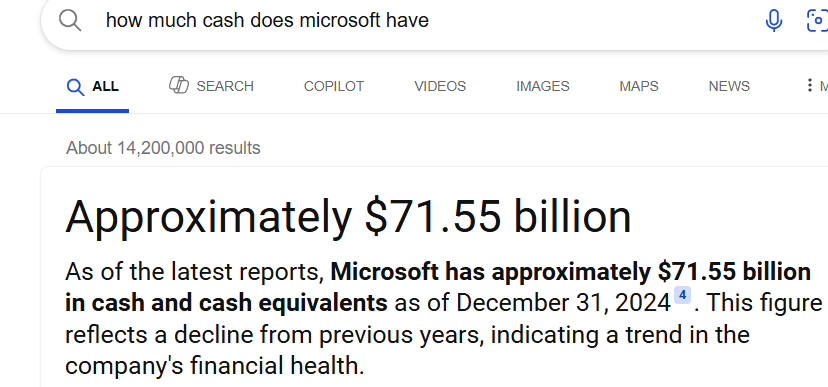Click the December 31, 2024 date text
The width and height of the screenshot is (828, 387).
[x=563, y=303]
